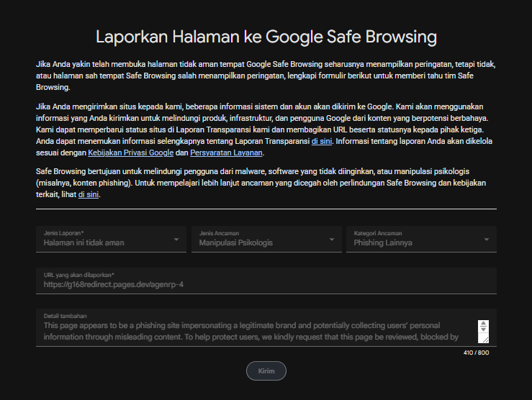Click the textarea resize handle
Viewport: 532px width, 400px height.
point(485,340)
